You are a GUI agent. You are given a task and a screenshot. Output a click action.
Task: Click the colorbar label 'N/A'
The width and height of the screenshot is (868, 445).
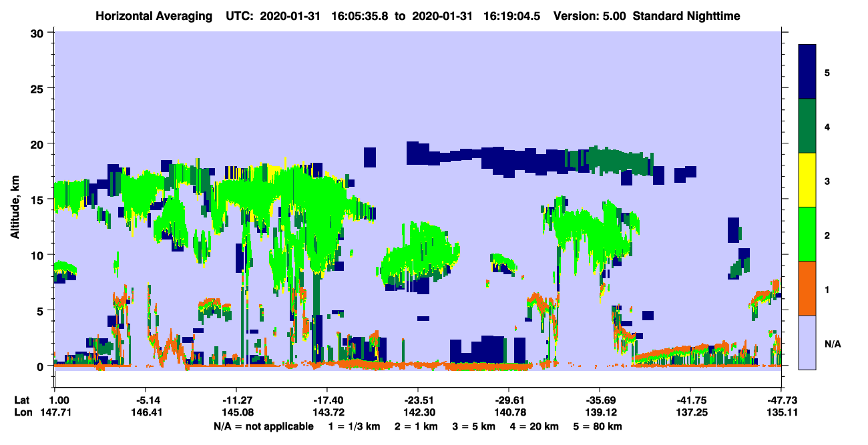tap(833, 344)
